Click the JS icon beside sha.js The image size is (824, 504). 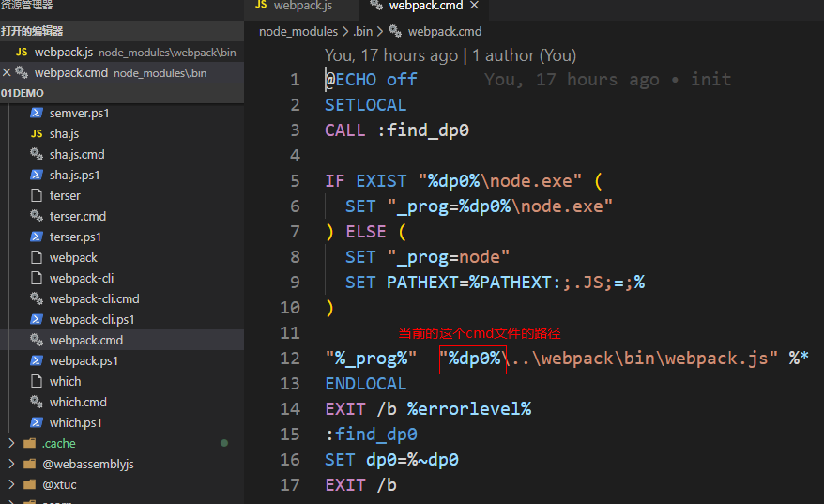pos(37,133)
